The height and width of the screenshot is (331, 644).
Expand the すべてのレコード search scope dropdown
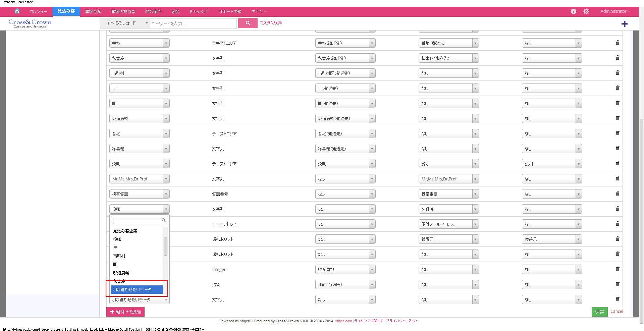tap(124, 23)
